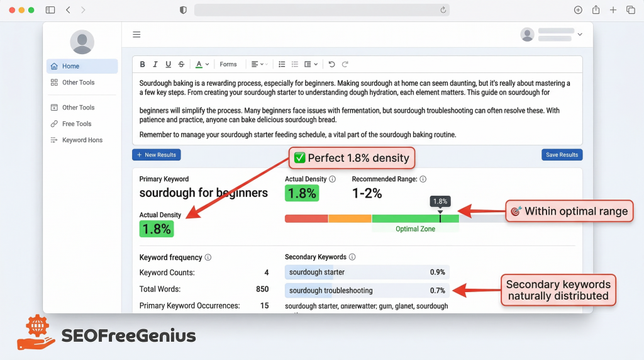Screen dimensions: 644x360
Task: Open the browser privacy shield
Action: (x=183, y=10)
